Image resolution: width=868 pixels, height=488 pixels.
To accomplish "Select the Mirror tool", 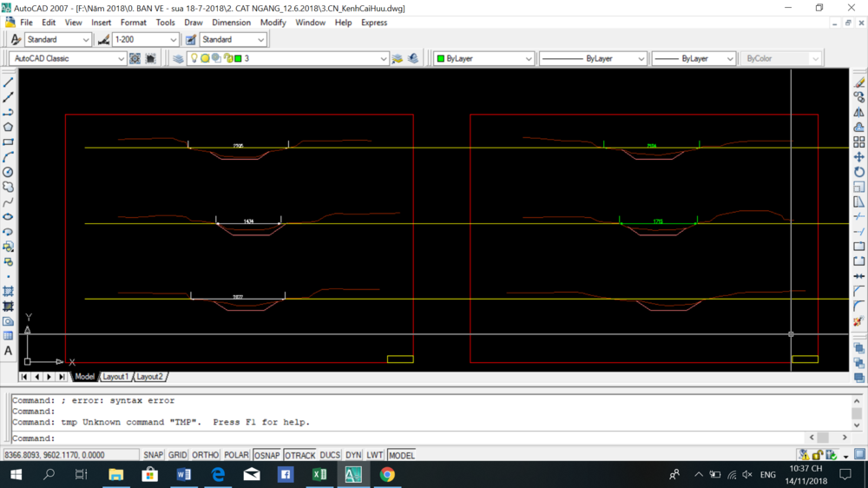I will click(859, 112).
